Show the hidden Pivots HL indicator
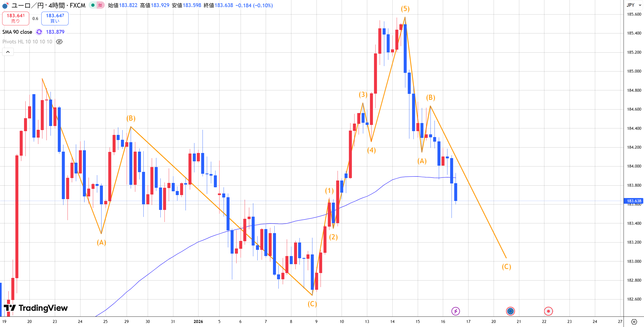Viewport: 644px width, 327px height. coord(59,42)
